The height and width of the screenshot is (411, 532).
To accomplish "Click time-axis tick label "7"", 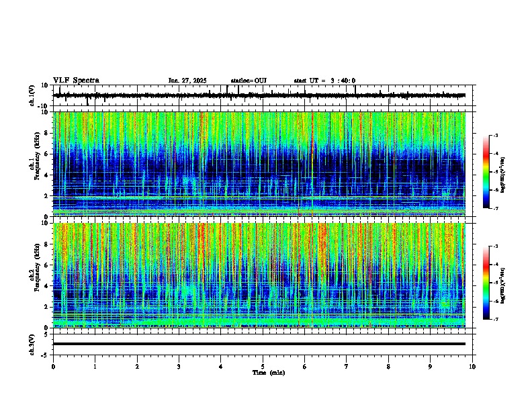I will (x=347, y=367).
